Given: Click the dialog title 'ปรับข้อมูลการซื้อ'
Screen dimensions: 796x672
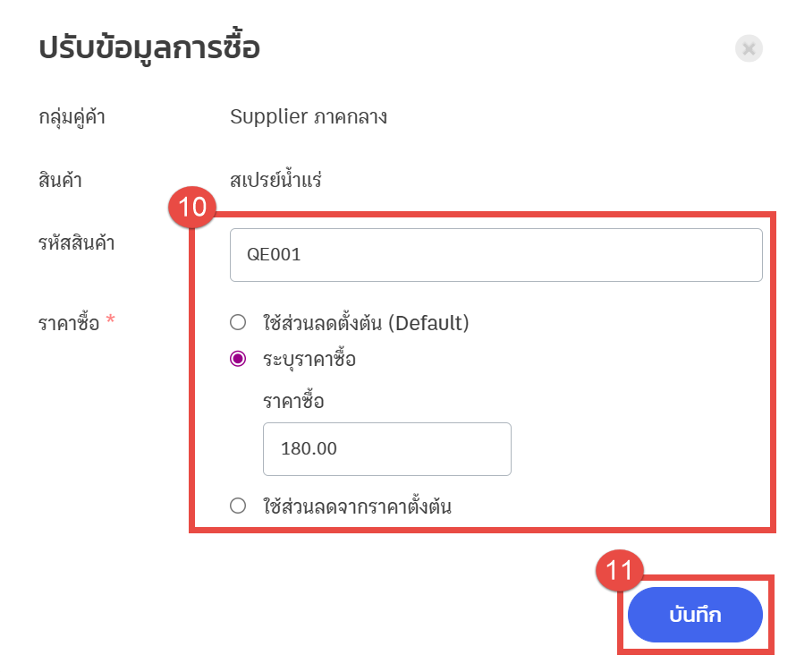Looking at the screenshot, I should click(149, 48).
